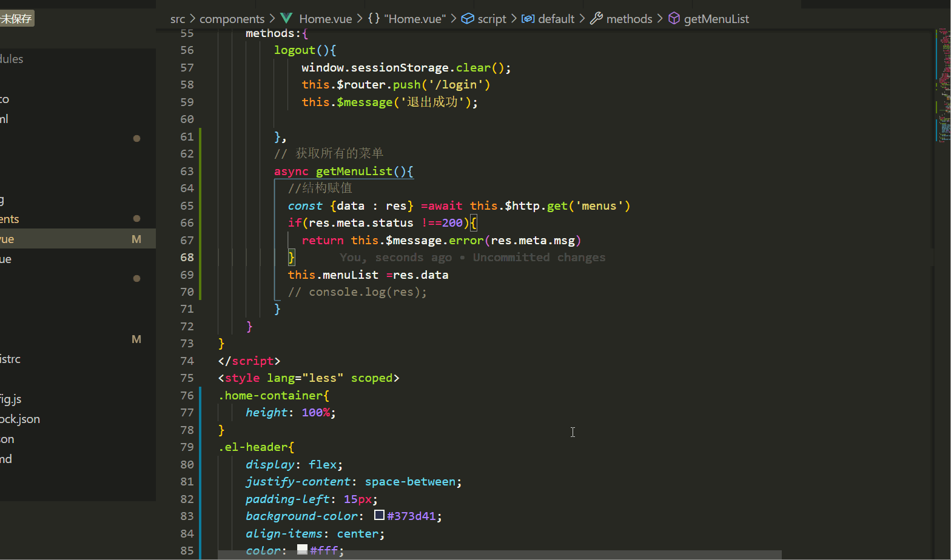Viewport: 951px width, 560px height.
Task: Click the ".el-header" selector on line 79
Action: 253,447
